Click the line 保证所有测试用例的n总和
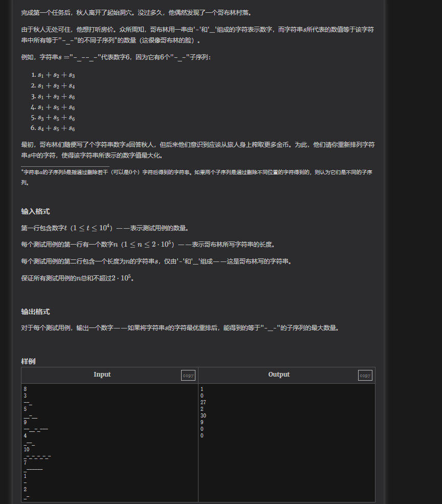Screen dimensions: 442x504 coord(78,278)
